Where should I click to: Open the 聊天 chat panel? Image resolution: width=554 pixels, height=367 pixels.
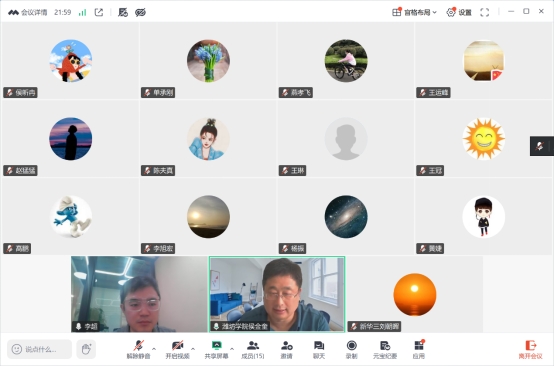319,349
